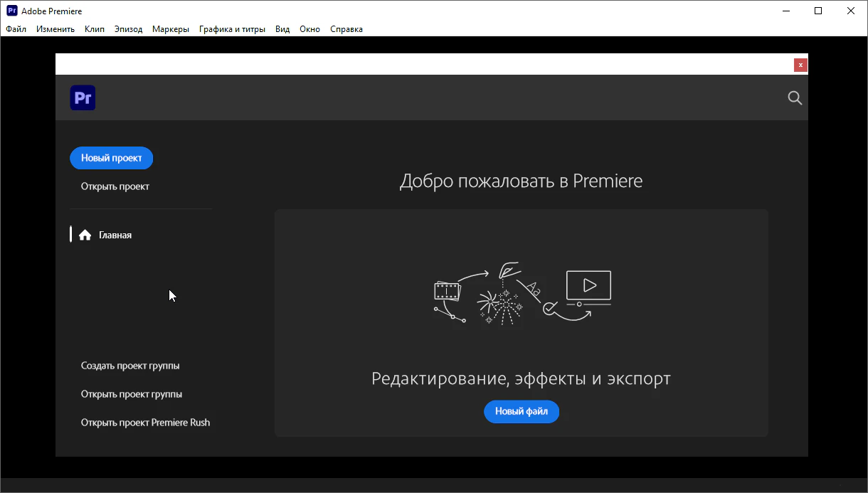Choose Открыть проект Premiere Rush
Image resolution: width=868 pixels, height=493 pixels.
tap(145, 423)
